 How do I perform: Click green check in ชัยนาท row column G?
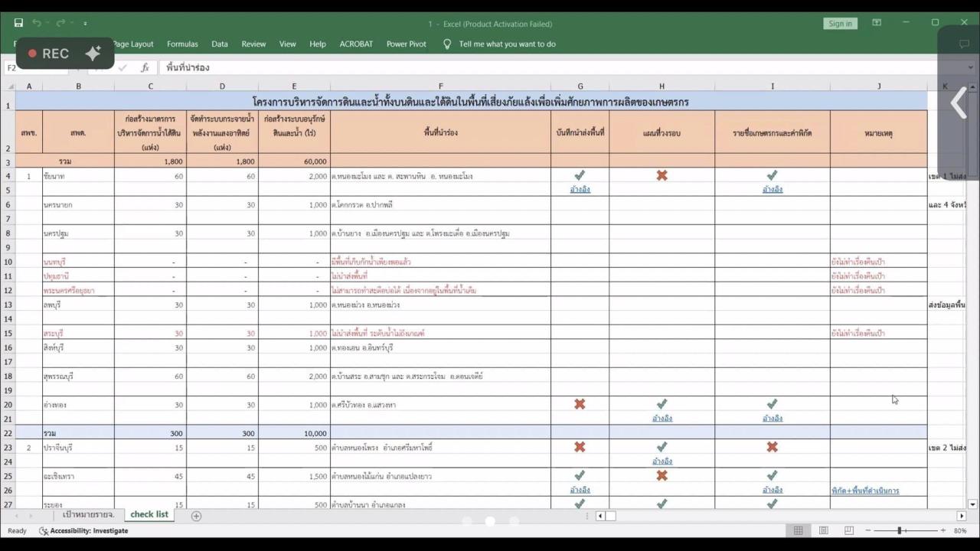point(580,176)
